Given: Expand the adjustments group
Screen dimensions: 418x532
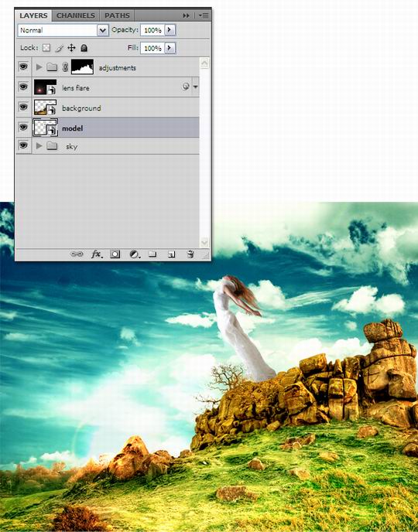Looking at the screenshot, I should point(39,67).
